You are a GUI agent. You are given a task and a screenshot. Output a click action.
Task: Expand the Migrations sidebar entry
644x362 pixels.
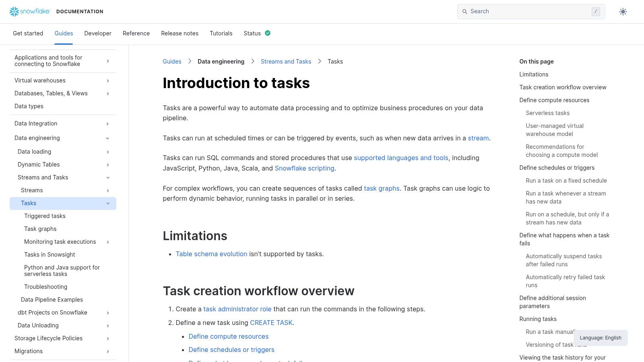pos(108,351)
